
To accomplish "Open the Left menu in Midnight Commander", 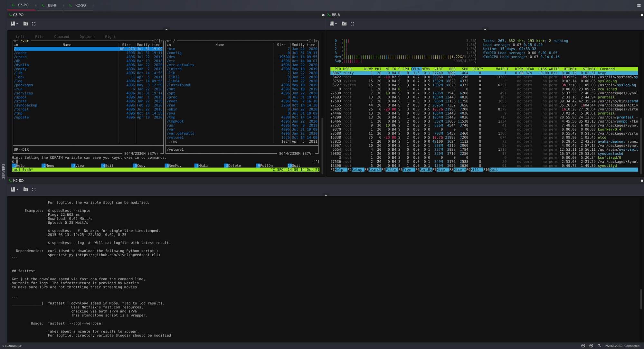I will [20, 37].
